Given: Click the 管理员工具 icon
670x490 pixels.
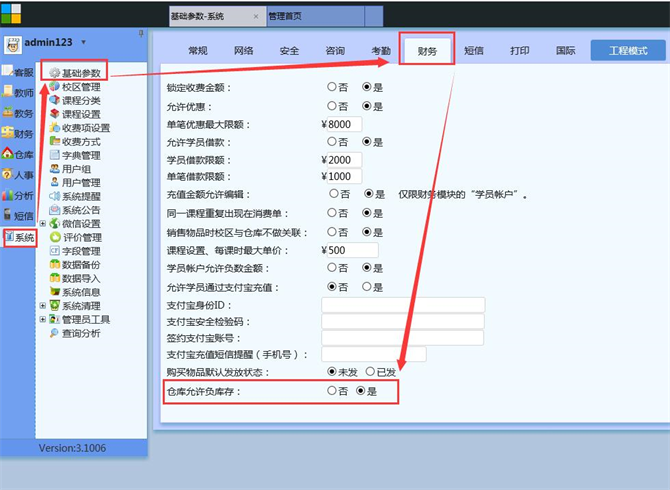Looking at the screenshot, I should click(54, 319).
